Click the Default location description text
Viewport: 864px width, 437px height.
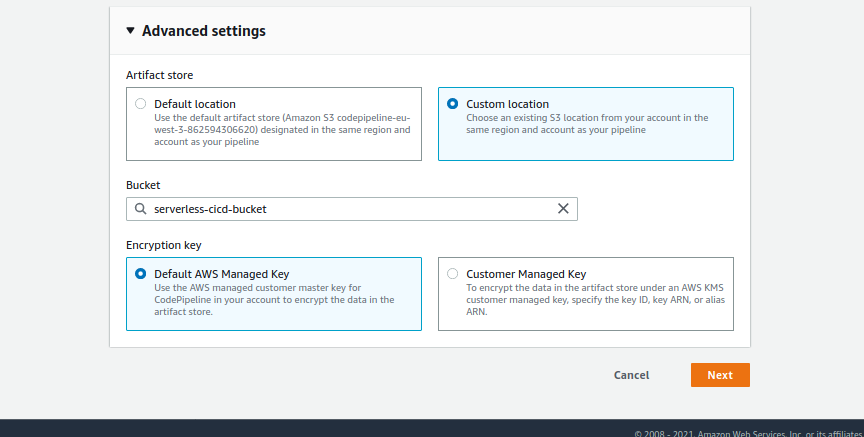tap(282, 129)
